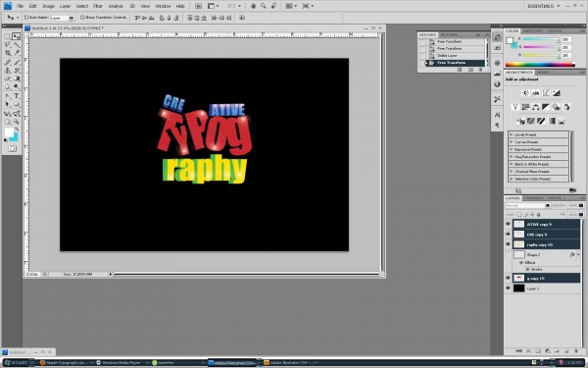
Task: Click the Link layers icon
Action: 518,351
